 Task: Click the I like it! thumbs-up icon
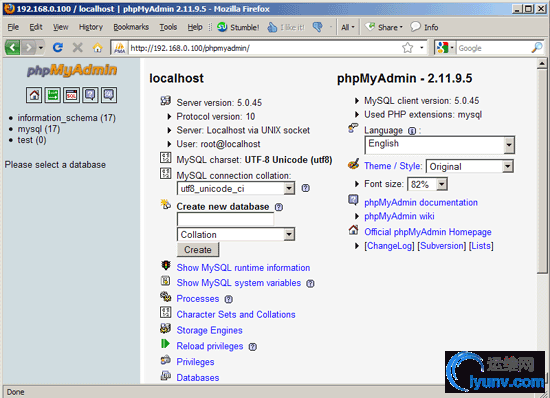pos(272,27)
